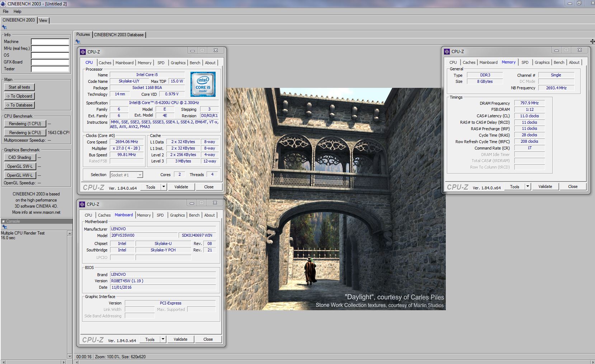Open Tools dropdown arrow in Mainboard window

point(163,339)
